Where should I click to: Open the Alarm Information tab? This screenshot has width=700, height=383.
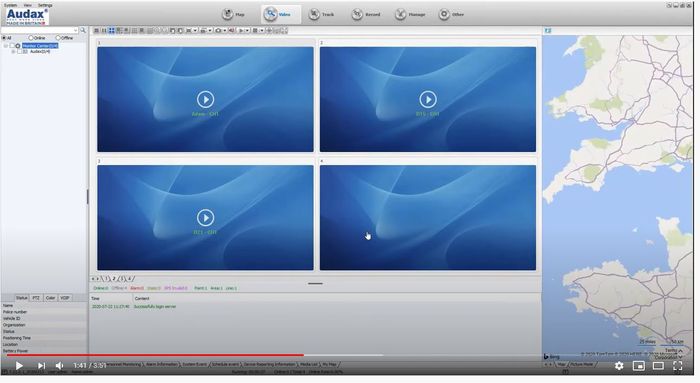click(161, 364)
